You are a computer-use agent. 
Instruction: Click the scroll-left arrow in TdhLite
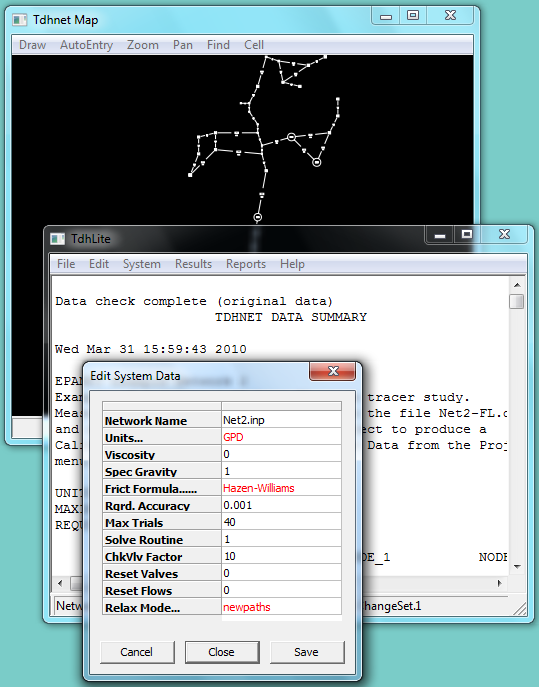coord(60,583)
